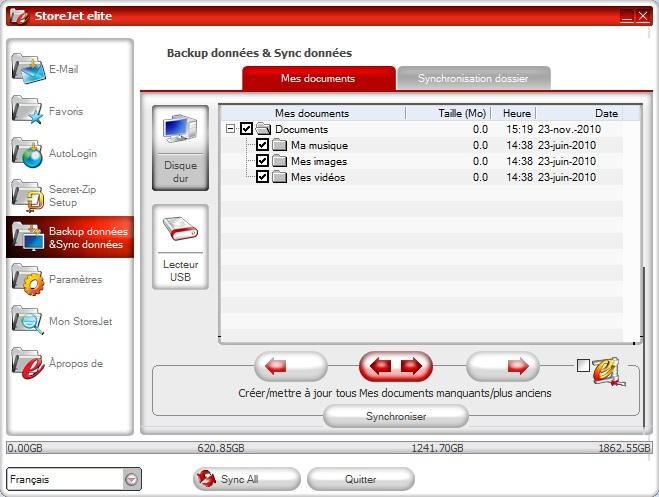The width and height of the screenshot is (659, 497).
Task: Select the Lecteur USB drive icon
Action: tap(180, 247)
